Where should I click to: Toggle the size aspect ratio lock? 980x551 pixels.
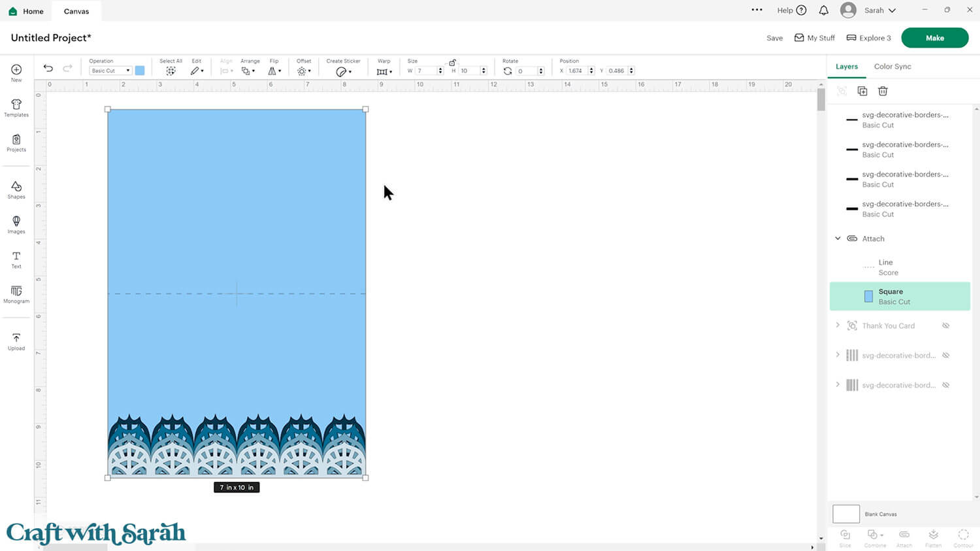click(x=452, y=62)
